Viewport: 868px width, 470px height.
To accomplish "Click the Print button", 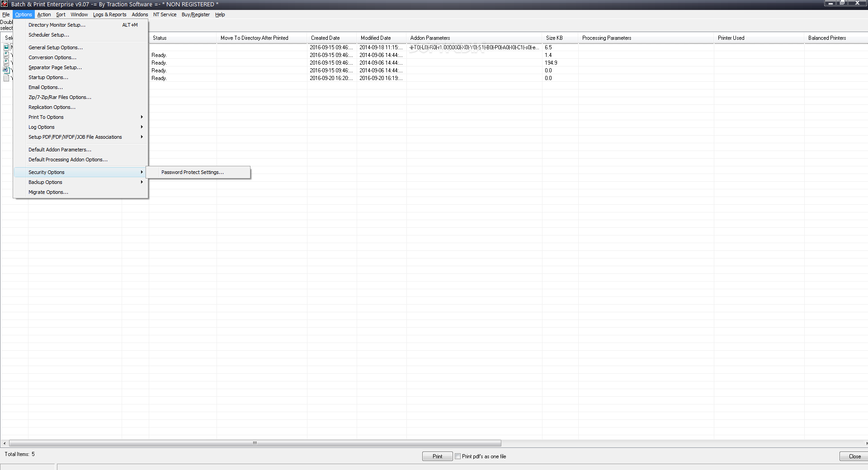I will coord(437,456).
